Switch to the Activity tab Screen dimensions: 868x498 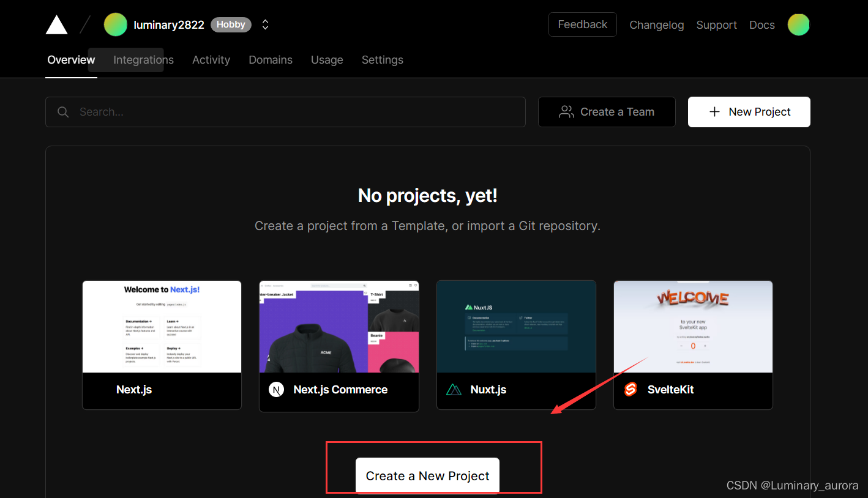(211, 60)
